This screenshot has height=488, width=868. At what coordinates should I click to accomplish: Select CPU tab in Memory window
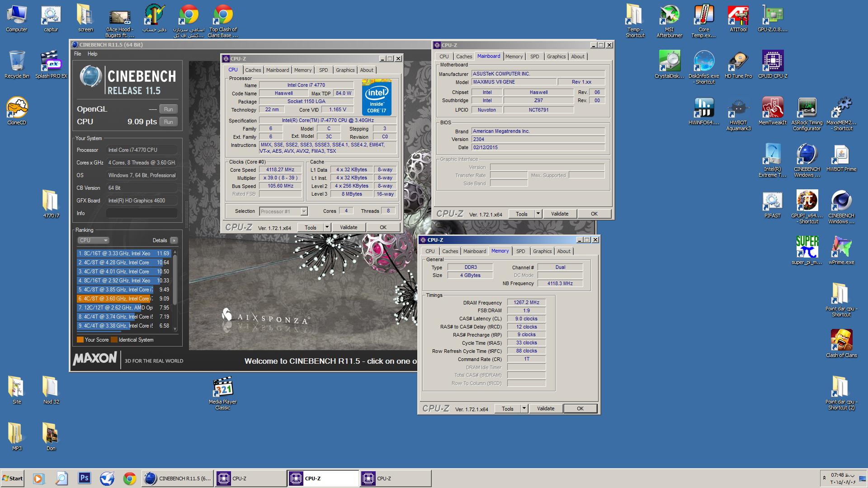430,251
